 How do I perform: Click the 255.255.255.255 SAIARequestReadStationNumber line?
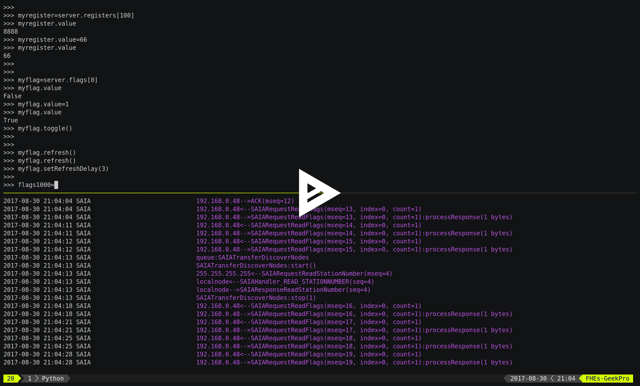point(294,274)
